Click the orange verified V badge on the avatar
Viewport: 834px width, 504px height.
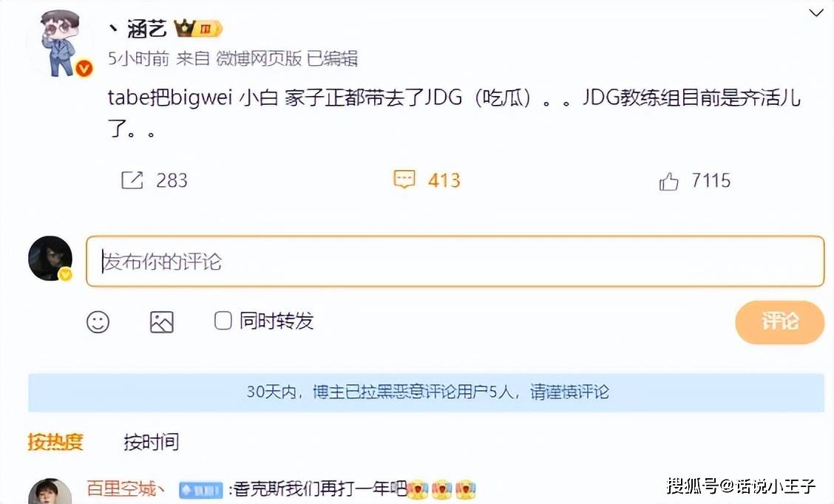84,68
